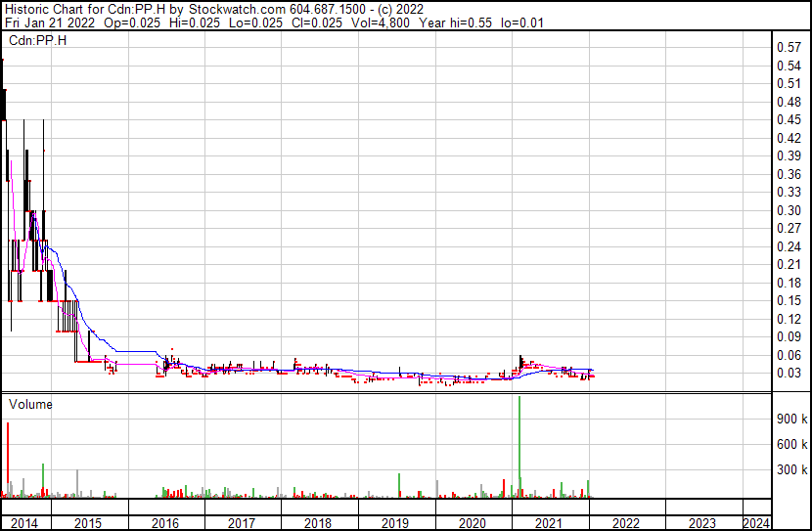Click the 0.09 price axis value
Viewport: 812px width, 531px height.
tap(789, 337)
